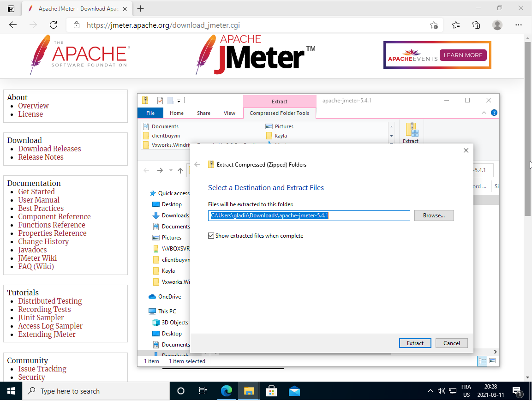Open Edge Collections icon

pos(476,25)
